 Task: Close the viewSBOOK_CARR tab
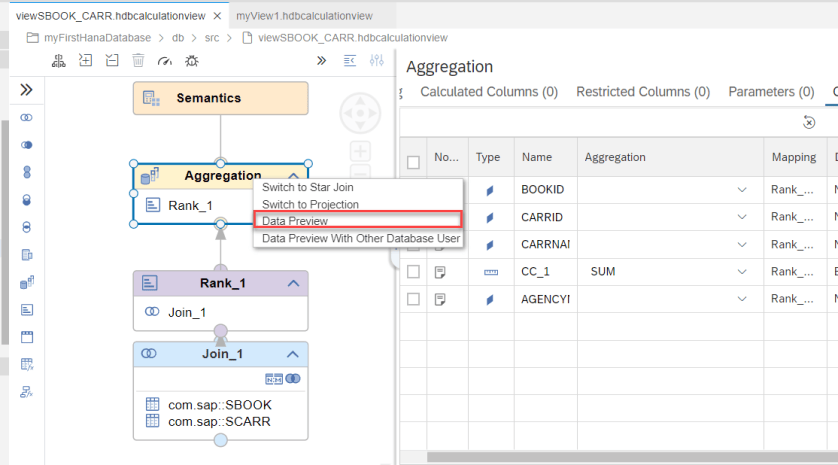coord(218,16)
